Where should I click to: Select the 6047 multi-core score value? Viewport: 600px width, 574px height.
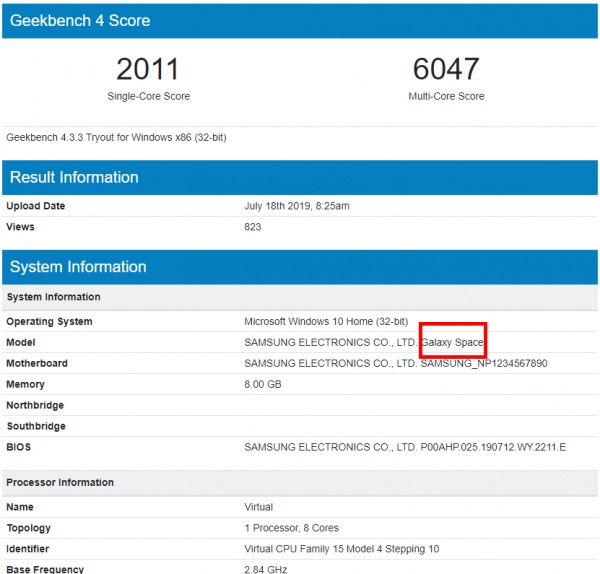click(x=446, y=69)
